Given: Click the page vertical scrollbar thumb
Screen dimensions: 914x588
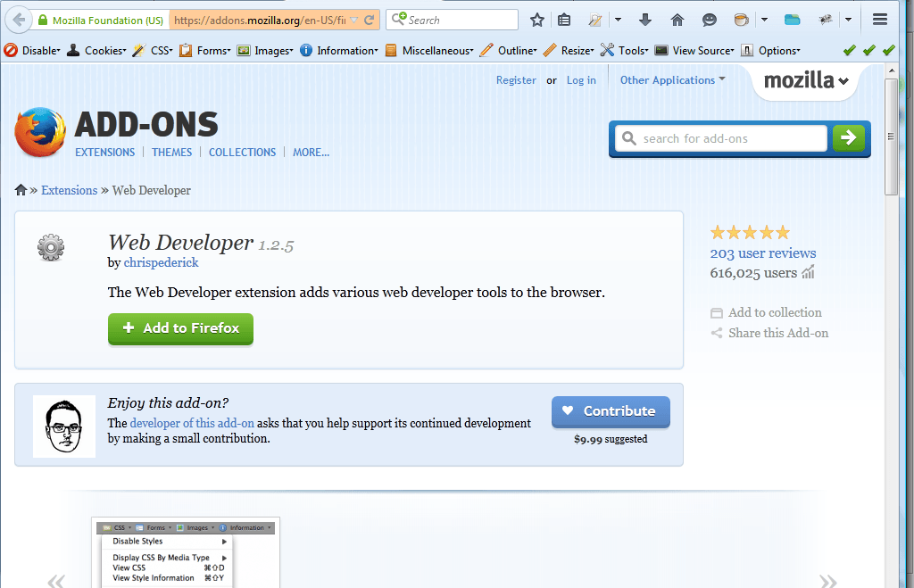Looking at the screenshot, I should pos(891,137).
